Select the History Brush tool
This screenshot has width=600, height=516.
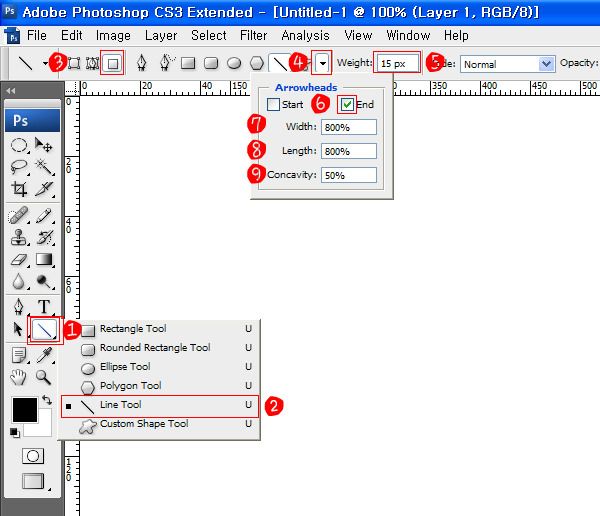pyautogui.click(x=44, y=237)
